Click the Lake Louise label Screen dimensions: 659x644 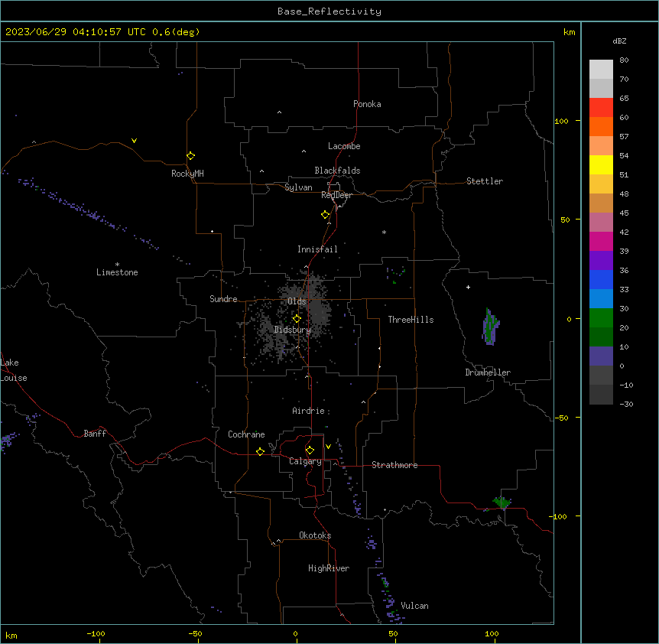[14, 370]
